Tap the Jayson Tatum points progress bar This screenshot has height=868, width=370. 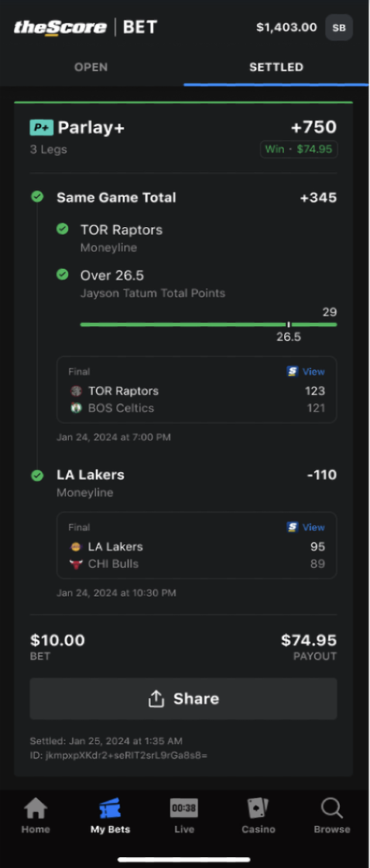(208, 325)
